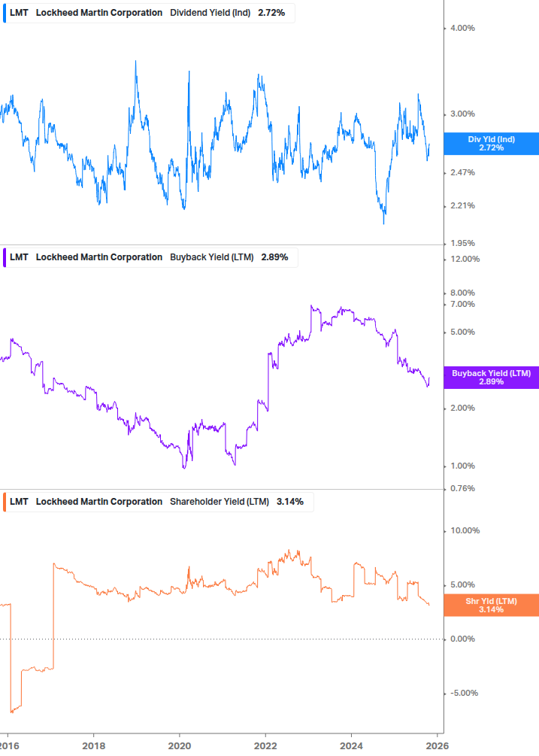
Task: Click the 2020 year label on the time axis
Action: (x=179, y=745)
